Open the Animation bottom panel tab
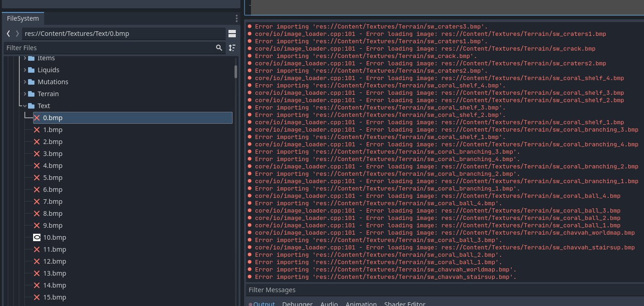 pos(361,304)
